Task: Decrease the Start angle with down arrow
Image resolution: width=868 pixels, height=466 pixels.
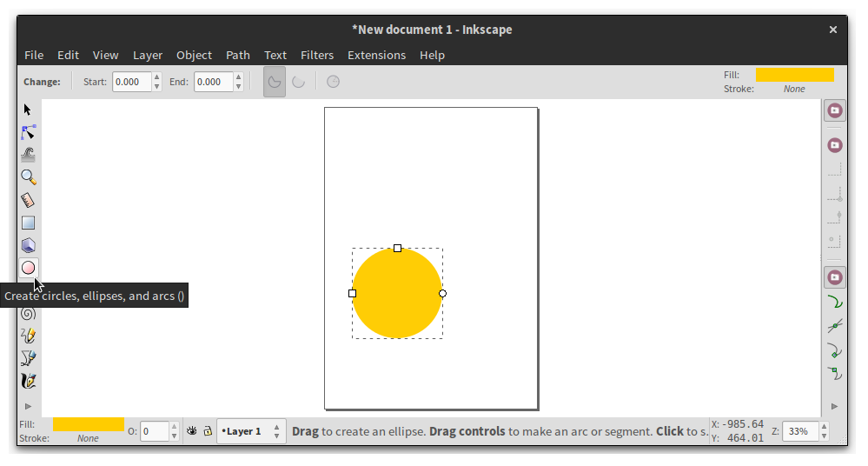Action: [156, 86]
